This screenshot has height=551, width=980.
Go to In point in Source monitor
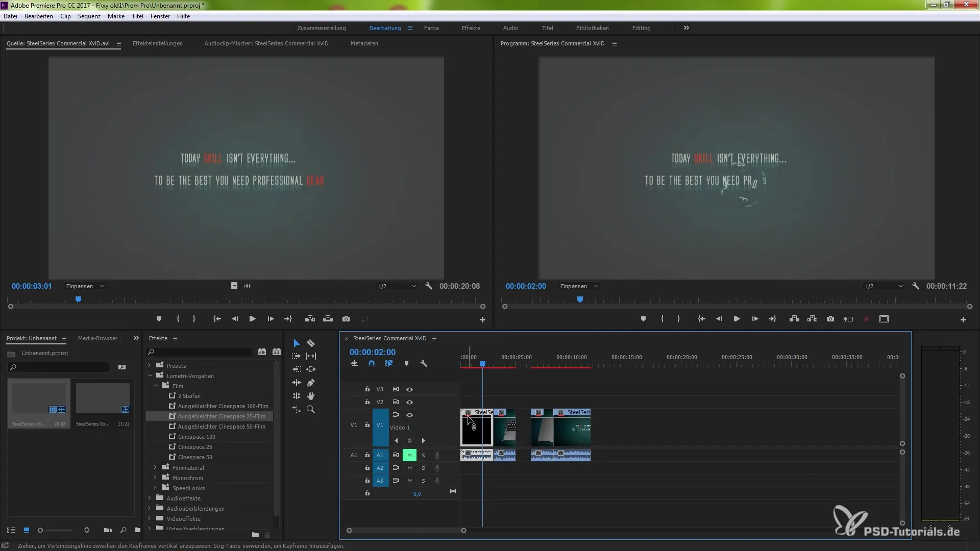(217, 319)
